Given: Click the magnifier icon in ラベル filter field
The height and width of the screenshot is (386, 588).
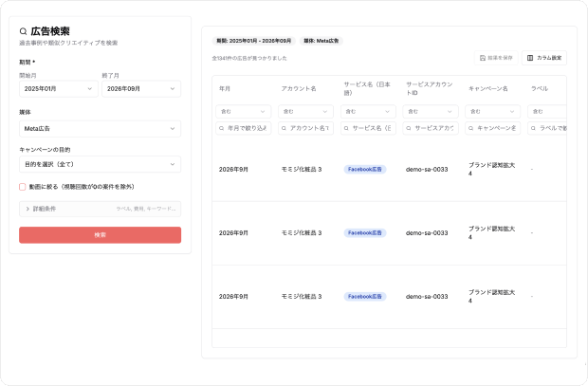Looking at the screenshot, I should click(x=533, y=128).
